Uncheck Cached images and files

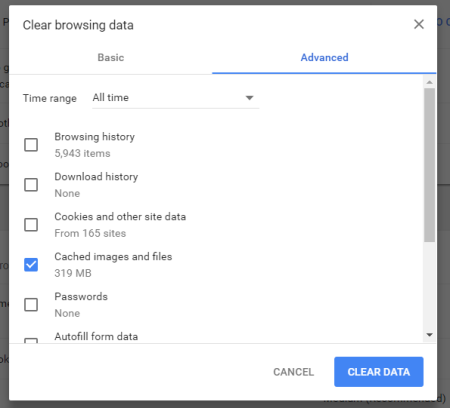[31, 265]
